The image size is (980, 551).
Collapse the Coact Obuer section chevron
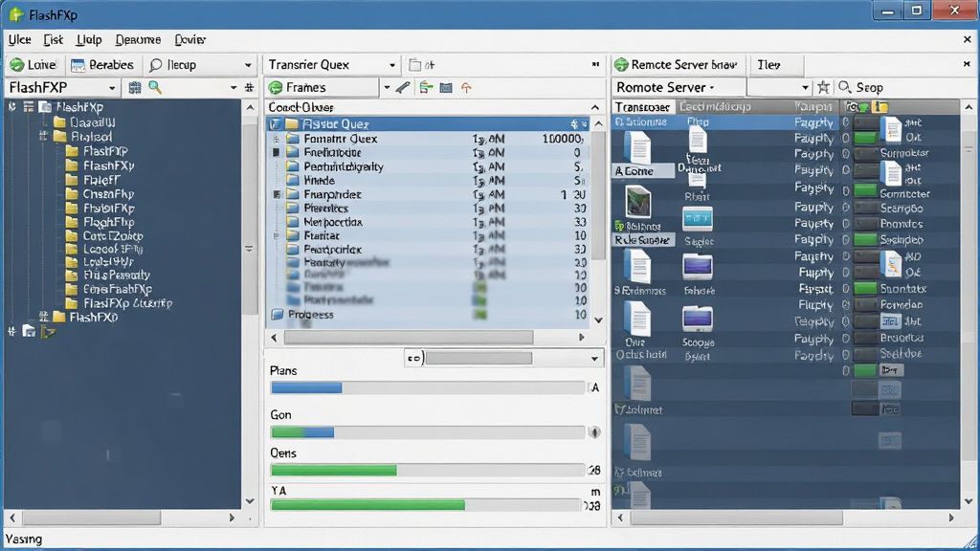[595, 107]
